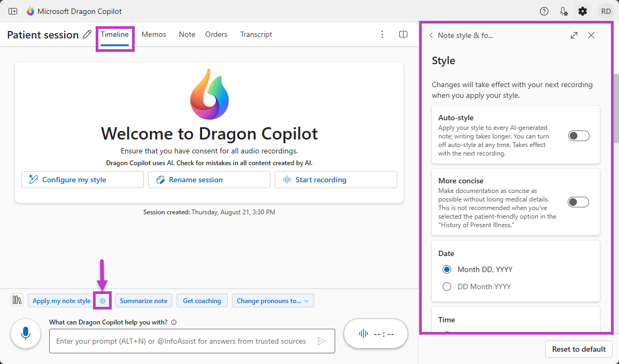Open note style settings gear beside Apply my note style
Image resolution: width=619 pixels, height=364 pixels.
102,300
